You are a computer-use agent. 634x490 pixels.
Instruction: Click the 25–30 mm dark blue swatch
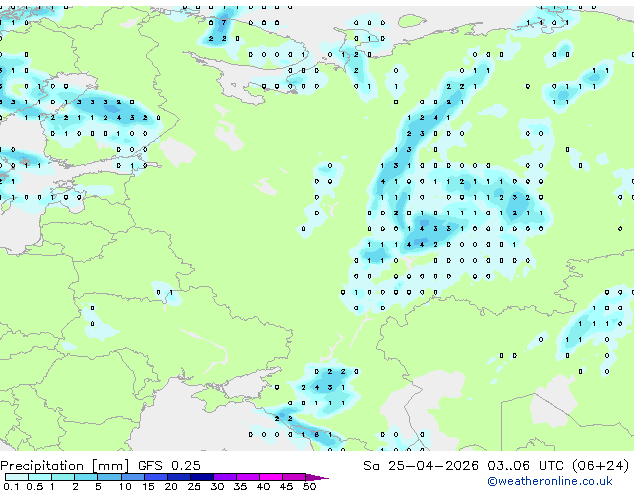click(202, 477)
